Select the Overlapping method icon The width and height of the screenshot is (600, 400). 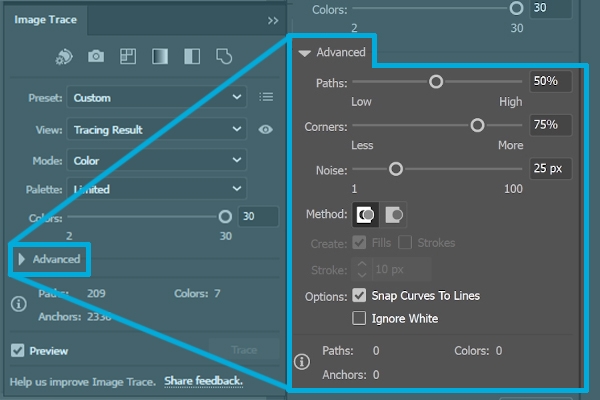395,215
